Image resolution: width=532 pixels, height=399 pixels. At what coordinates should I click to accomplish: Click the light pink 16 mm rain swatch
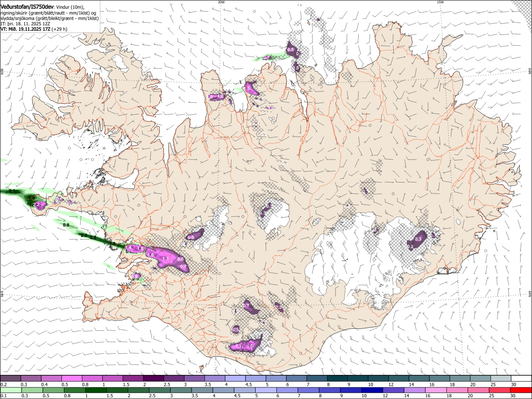436,390
